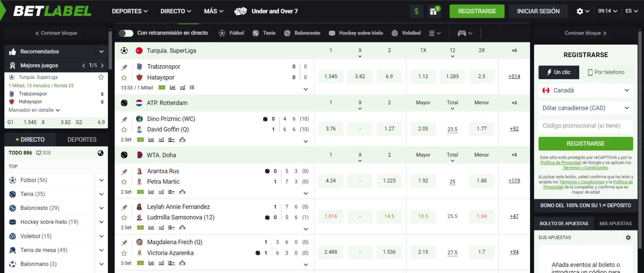Click green REGISTRARSE header button
Screen dimensions: 644x273
(477, 11)
